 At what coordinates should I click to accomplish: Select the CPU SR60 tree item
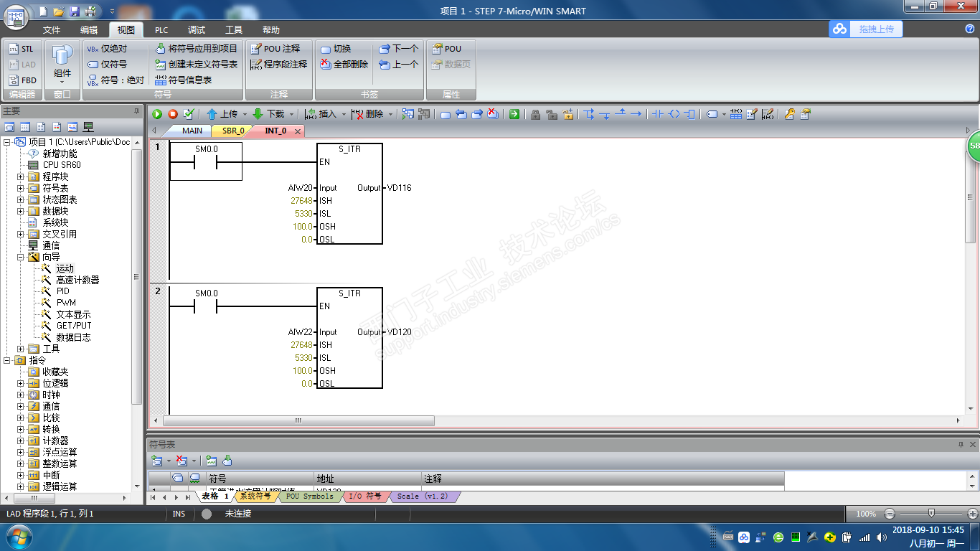pyautogui.click(x=62, y=165)
